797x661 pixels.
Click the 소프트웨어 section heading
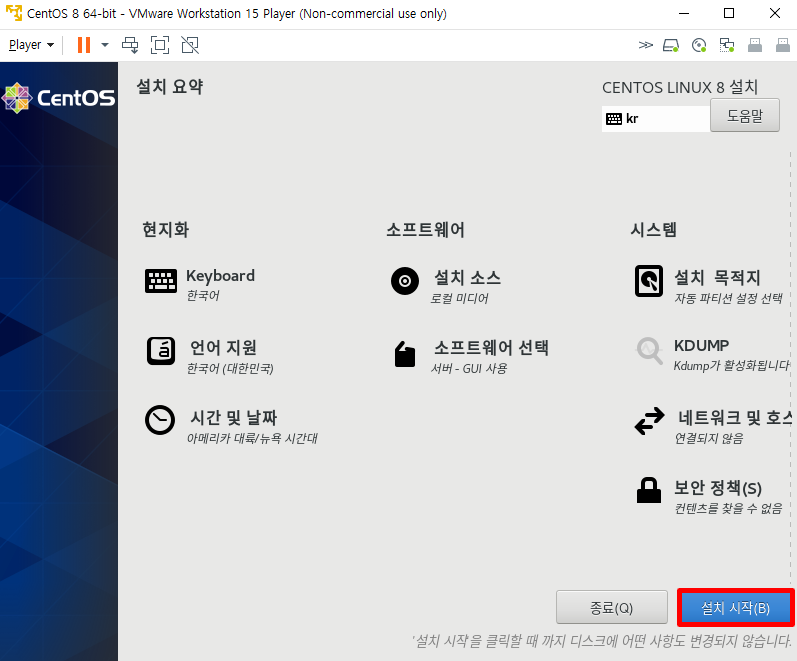425,229
